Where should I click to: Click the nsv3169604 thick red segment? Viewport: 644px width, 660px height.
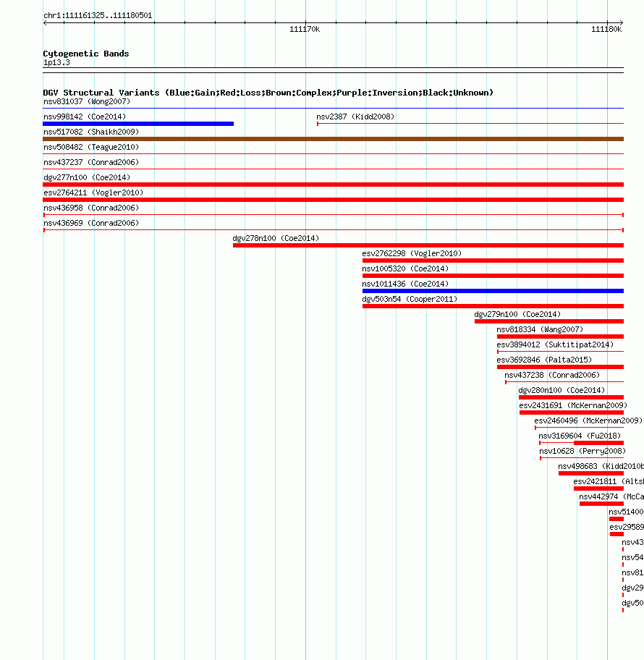598,443
